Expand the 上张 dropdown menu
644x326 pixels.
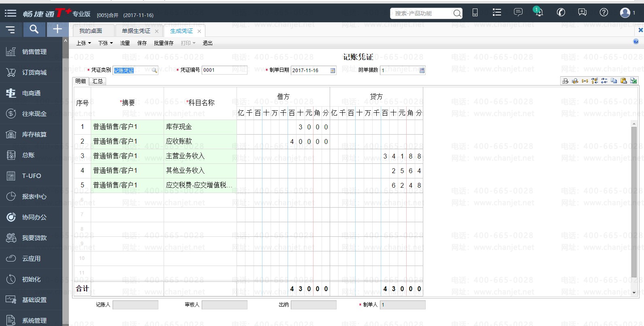(x=83, y=43)
